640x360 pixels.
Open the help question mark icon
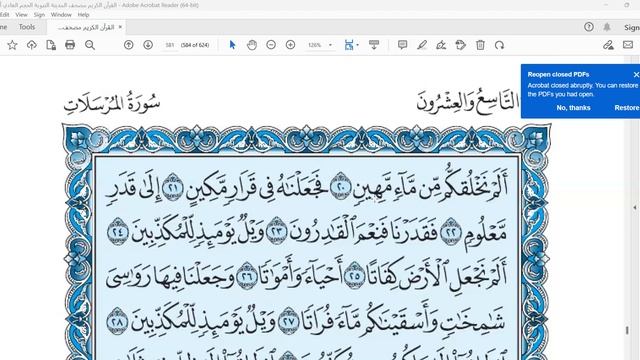[589, 27]
